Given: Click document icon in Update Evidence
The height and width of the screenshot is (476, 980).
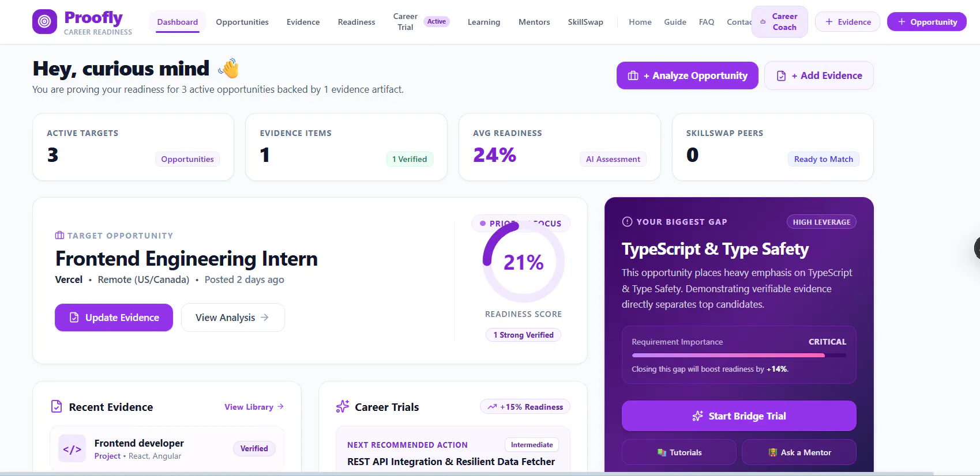Looking at the screenshot, I should tap(74, 318).
